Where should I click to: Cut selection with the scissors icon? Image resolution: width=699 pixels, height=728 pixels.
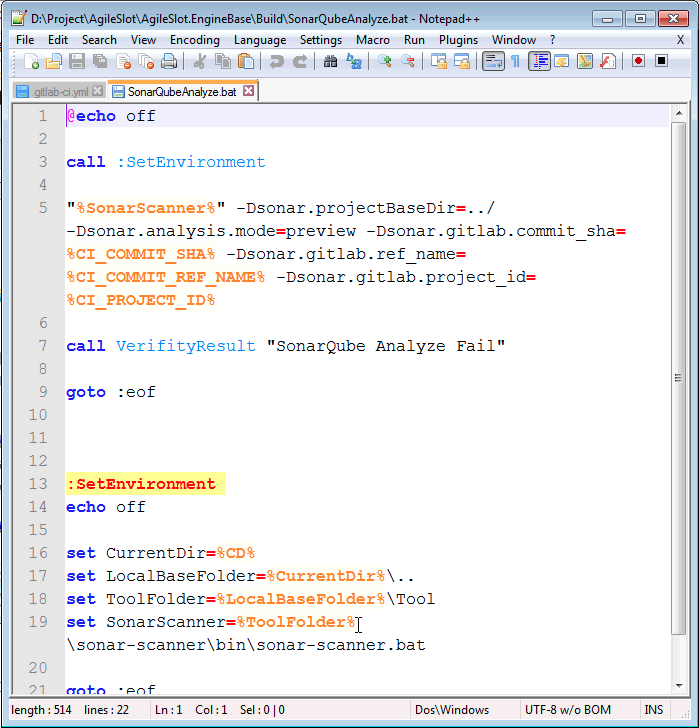coord(200,61)
